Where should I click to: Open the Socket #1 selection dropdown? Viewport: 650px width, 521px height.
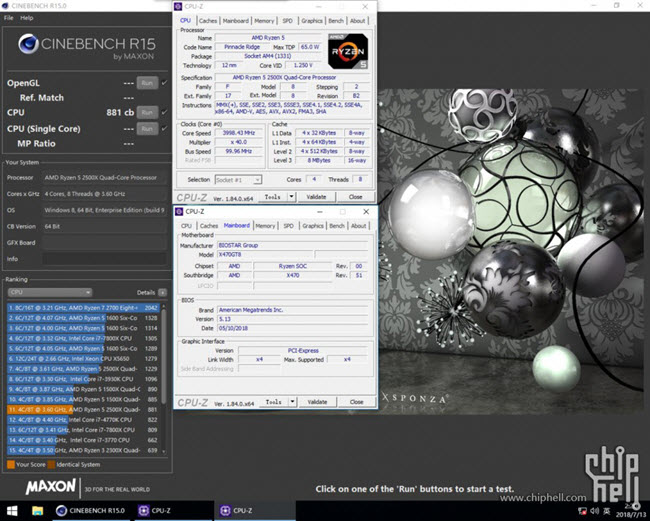236,180
